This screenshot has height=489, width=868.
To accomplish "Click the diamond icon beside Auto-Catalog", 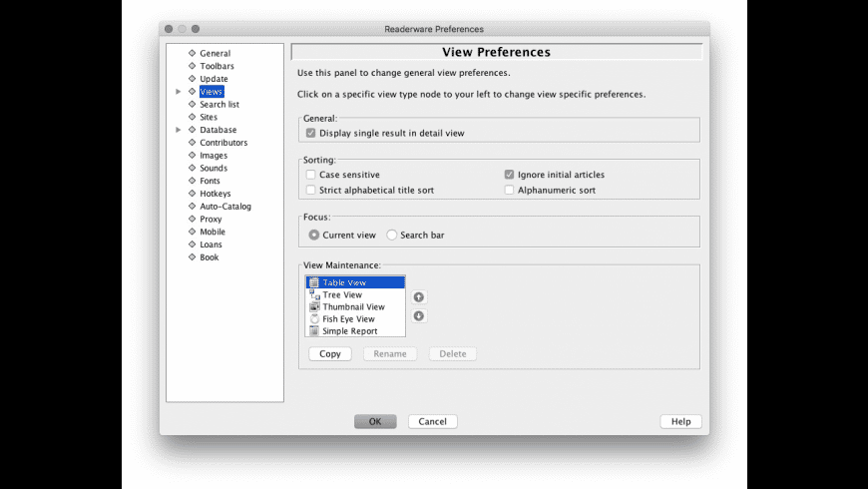I will [193, 206].
